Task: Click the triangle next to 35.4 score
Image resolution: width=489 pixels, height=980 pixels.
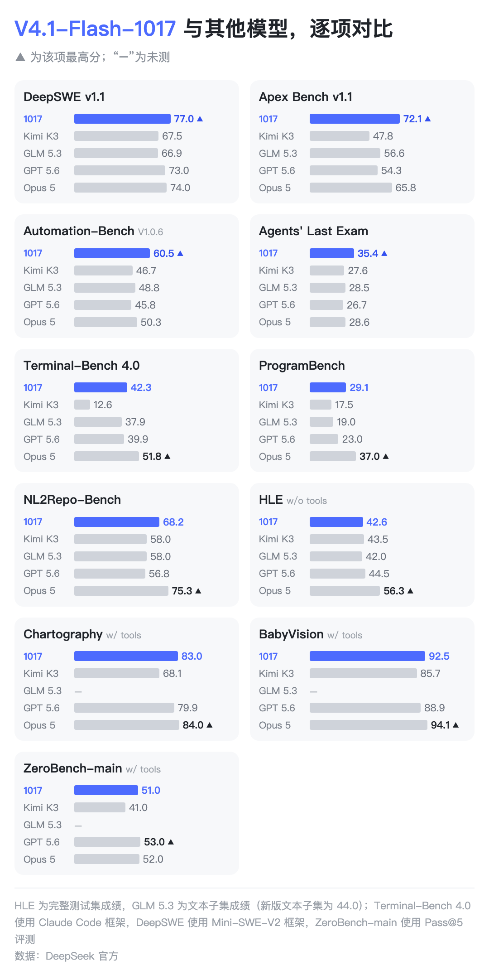Action: [x=384, y=253]
